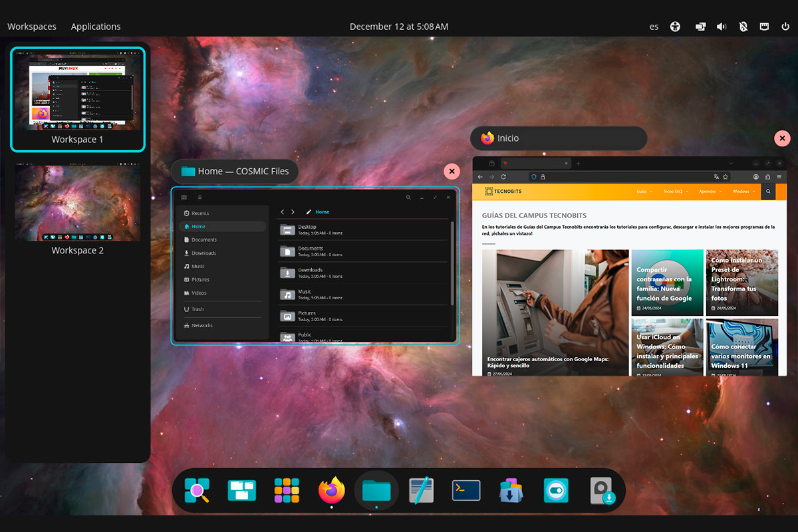The image size is (798, 532).
Task: Open search in COSMIC Files toolbar
Action: tap(408, 198)
